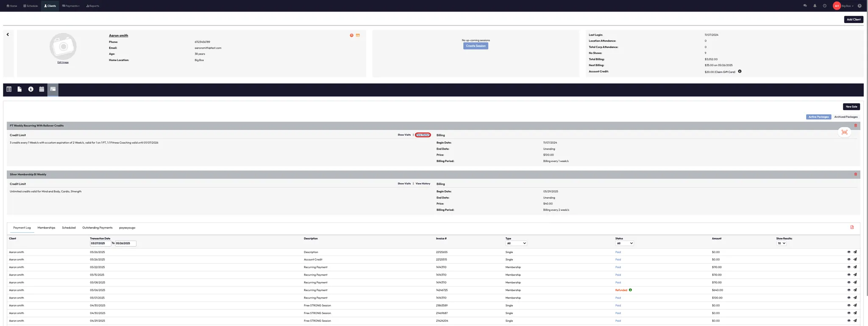This screenshot has width=868, height=326.
Task: Open the help question mark icon
Action: click(859, 6)
